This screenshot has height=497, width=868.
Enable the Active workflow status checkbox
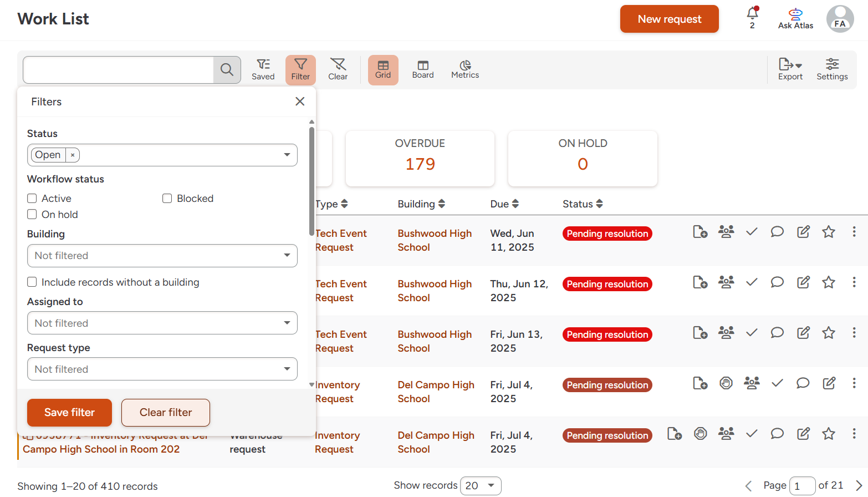pyautogui.click(x=32, y=199)
